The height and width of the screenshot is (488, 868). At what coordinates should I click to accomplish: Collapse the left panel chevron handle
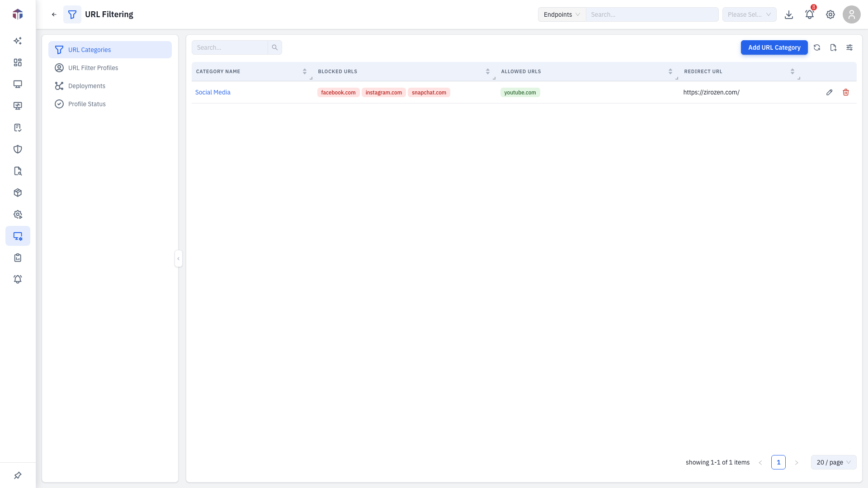pyautogui.click(x=179, y=258)
